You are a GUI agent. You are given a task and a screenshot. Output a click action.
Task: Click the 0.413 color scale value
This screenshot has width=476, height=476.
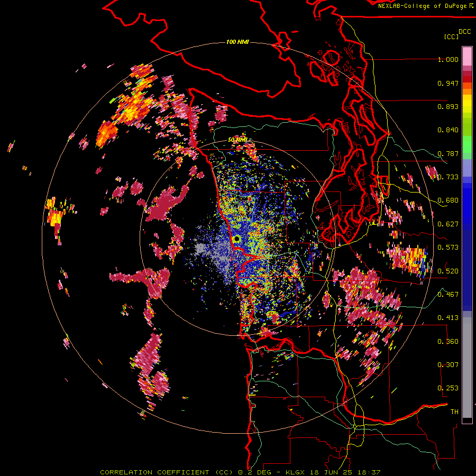448,318
